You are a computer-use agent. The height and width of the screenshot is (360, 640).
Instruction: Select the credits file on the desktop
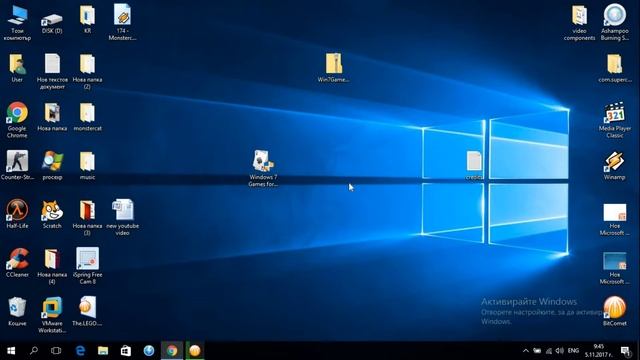[x=474, y=165]
